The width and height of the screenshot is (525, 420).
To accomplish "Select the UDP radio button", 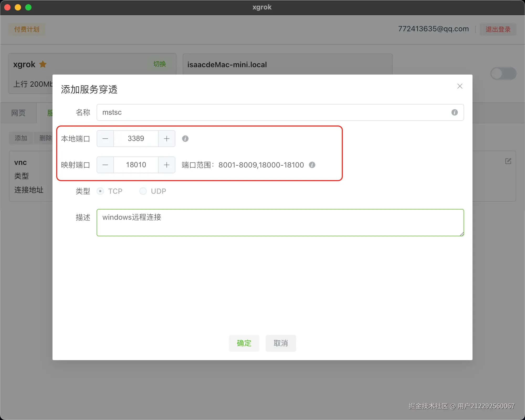I will (x=143, y=191).
